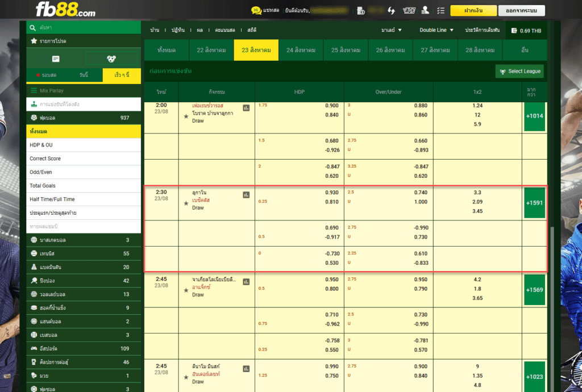Switch to the รอบสด live tab

pyautogui.click(x=47, y=75)
